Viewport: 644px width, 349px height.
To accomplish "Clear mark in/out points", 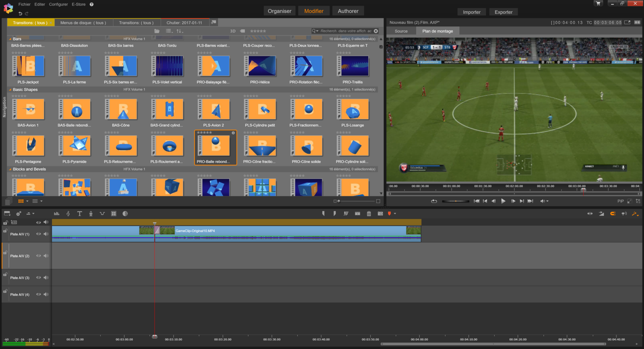I will pyautogui.click(x=346, y=214).
